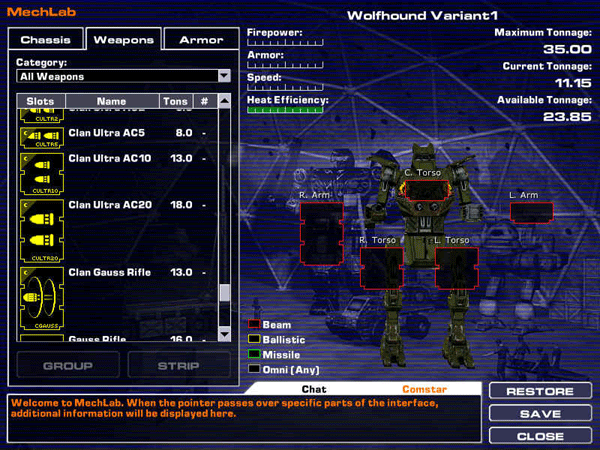Click the Center Torso weapon slot
This screenshot has height=450, width=600.
[427, 190]
